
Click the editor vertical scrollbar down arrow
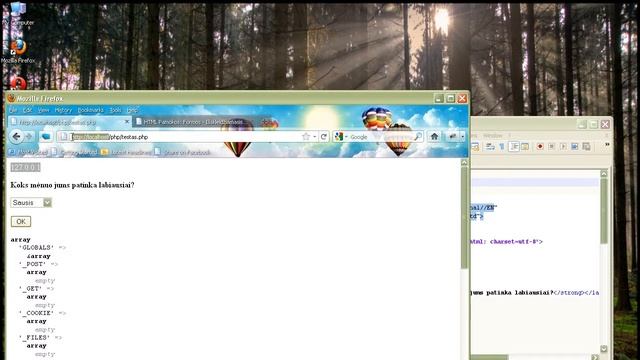coord(604,349)
